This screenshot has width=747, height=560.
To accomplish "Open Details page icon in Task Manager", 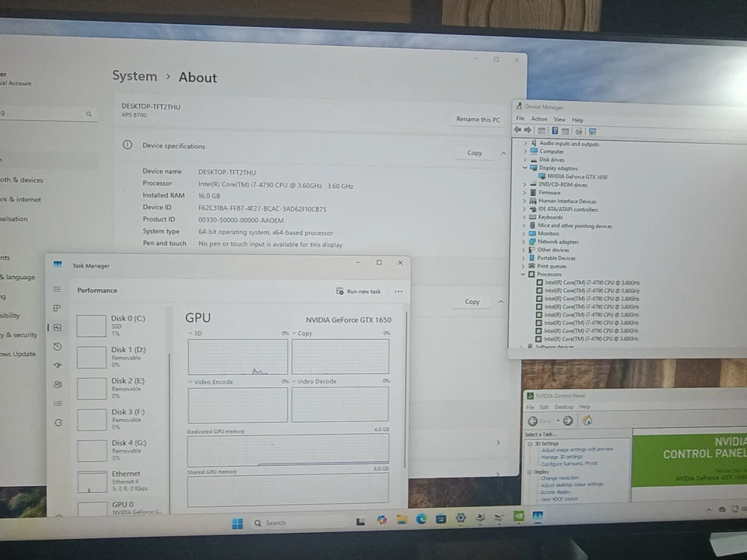I will click(58, 404).
